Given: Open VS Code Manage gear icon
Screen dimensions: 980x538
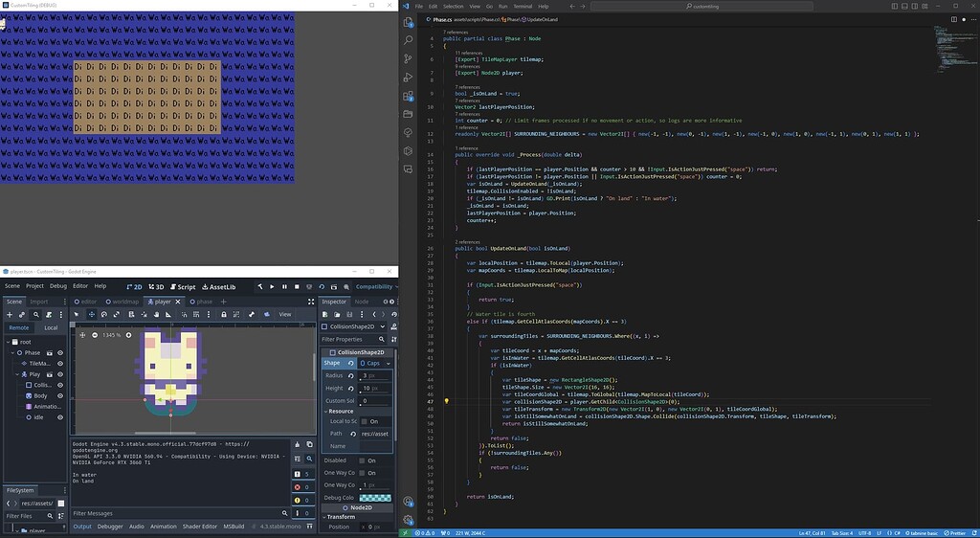Looking at the screenshot, I should pyautogui.click(x=408, y=519).
